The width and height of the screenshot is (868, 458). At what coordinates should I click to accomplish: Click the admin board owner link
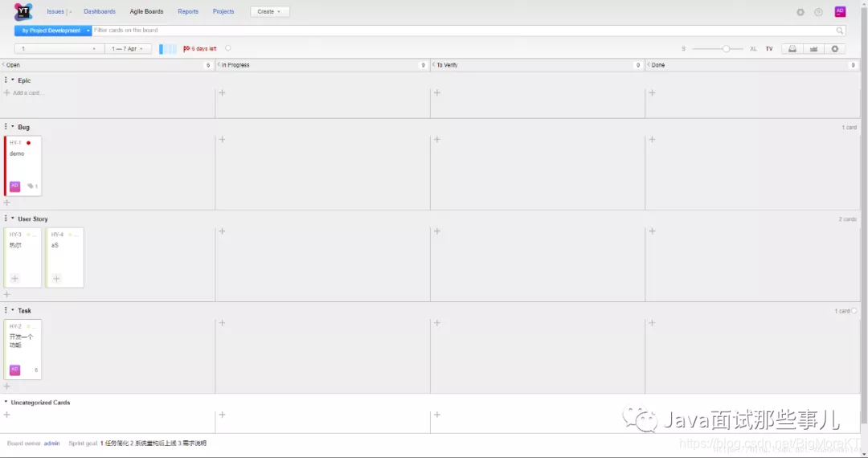pos(52,443)
